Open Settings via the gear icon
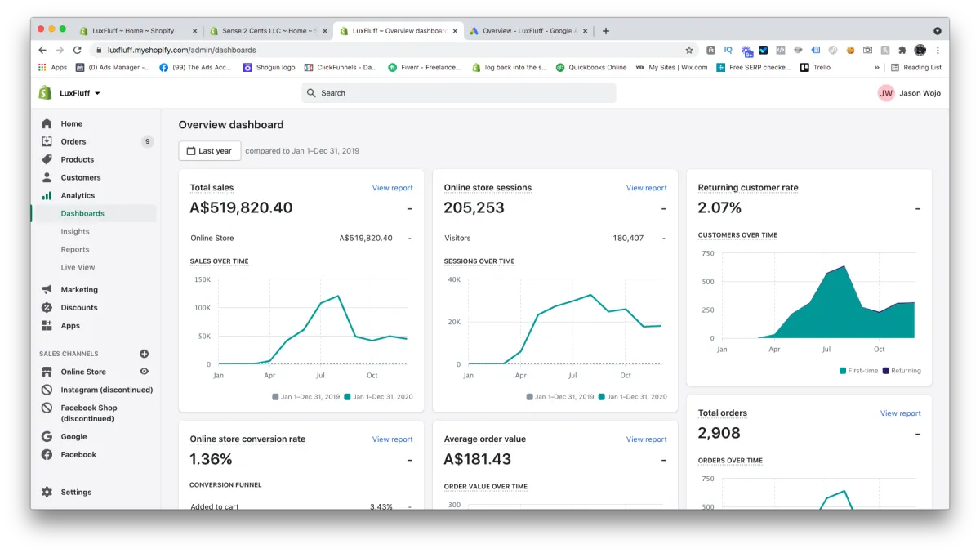The height and width of the screenshot is (553, 980). [47, 492]
